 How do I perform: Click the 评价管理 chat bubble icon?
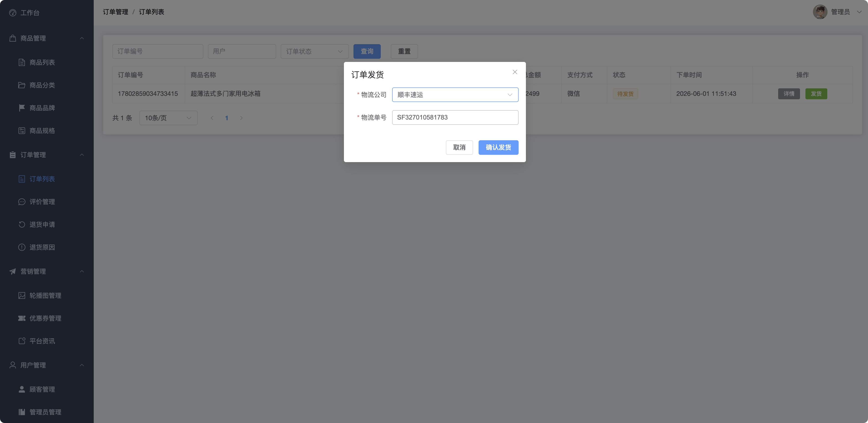[22, 202]
